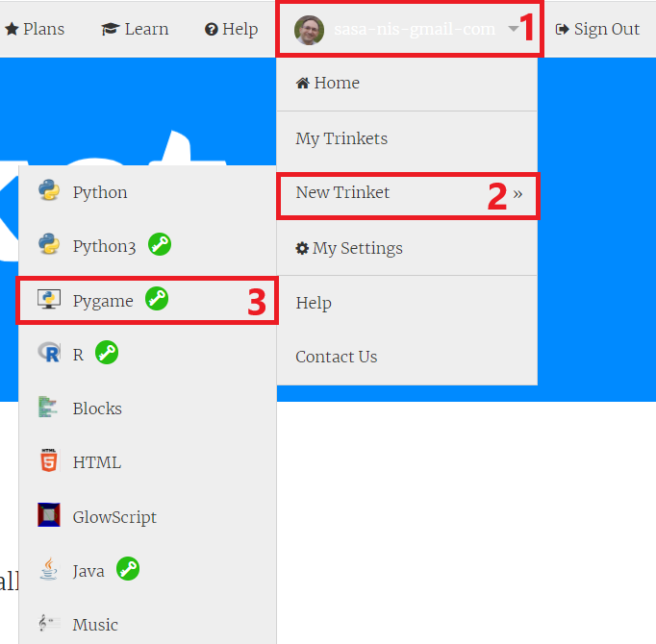
Task: Click the Java coffee cup icon
Action: 48,569
